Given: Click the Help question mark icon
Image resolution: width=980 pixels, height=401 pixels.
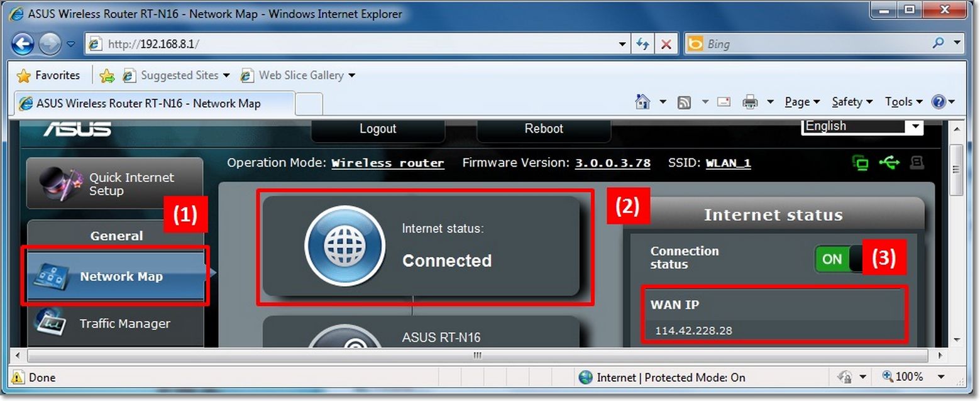Looking at the screenshot, I should [x=939, y=102].
